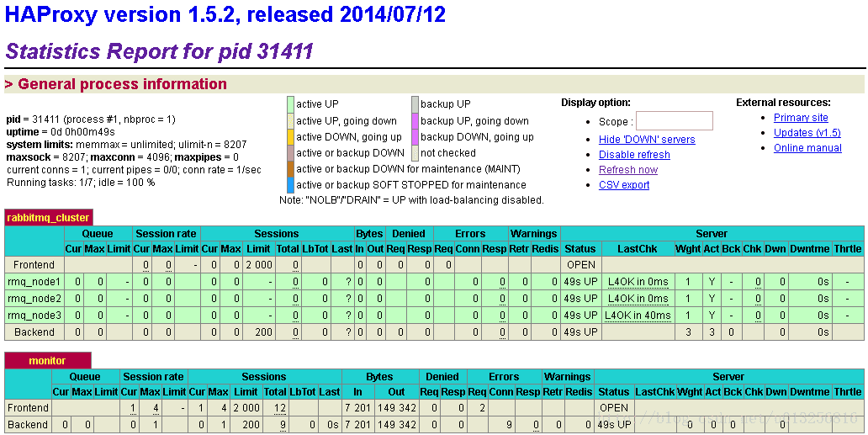The height and width of the screenshot is (435, 868).
Task: Click the not checked legend swatch
Action: (x=415, y=153)
